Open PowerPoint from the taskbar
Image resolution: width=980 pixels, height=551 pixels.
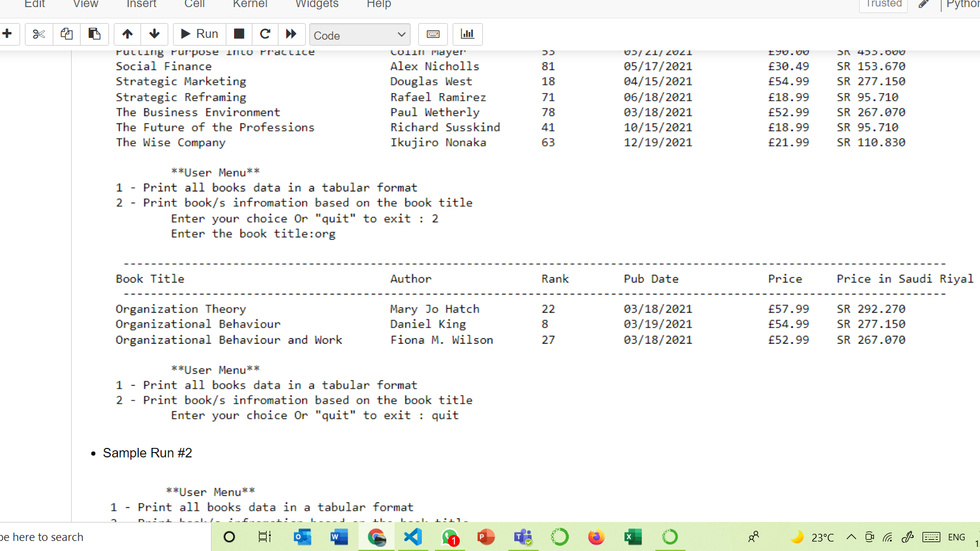pyautogui.click(x=486, y=537)
